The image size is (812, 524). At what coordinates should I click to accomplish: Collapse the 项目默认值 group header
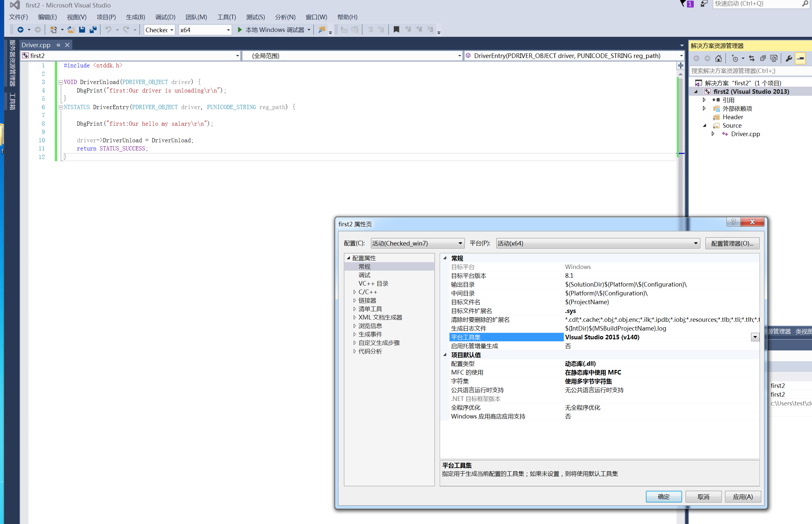(x=445, y=355)
